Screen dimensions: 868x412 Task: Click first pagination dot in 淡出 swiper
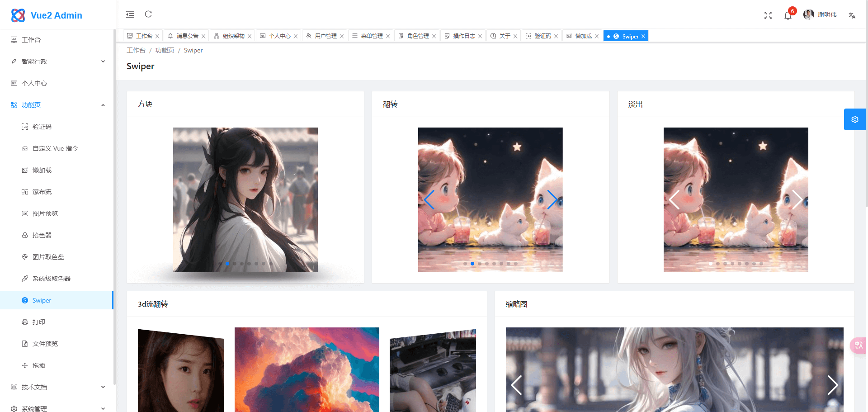[711, 264]
